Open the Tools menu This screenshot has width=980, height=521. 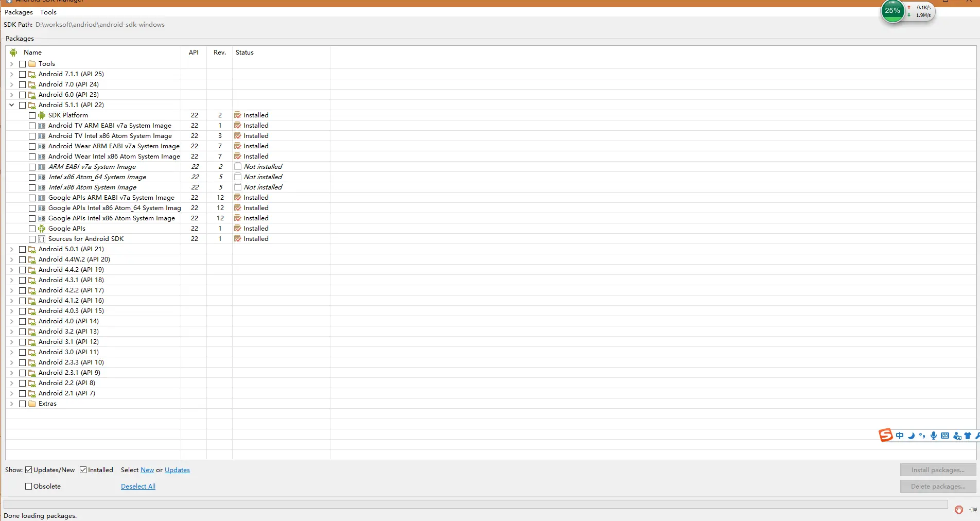(x=48, y=12)
